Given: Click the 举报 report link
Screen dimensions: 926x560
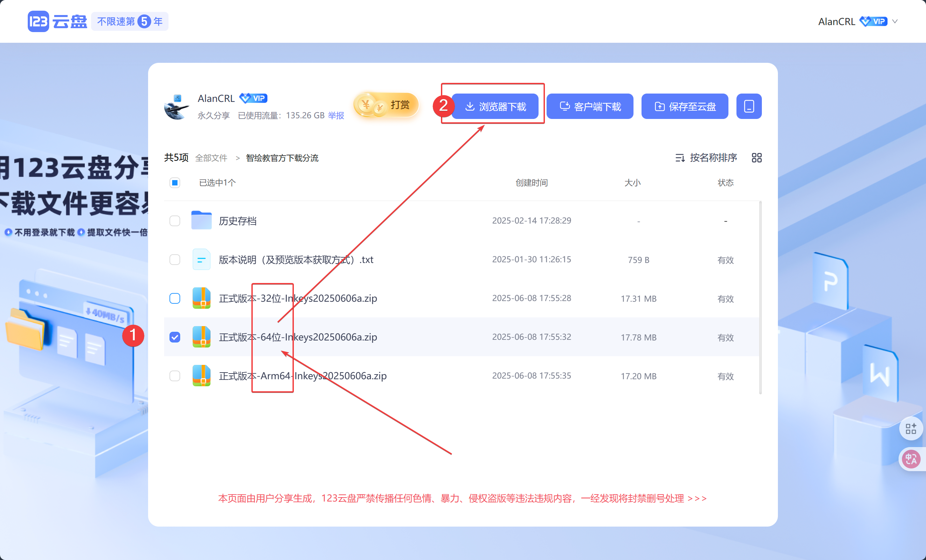Looking at the screenshot, I should click(336, 116).
